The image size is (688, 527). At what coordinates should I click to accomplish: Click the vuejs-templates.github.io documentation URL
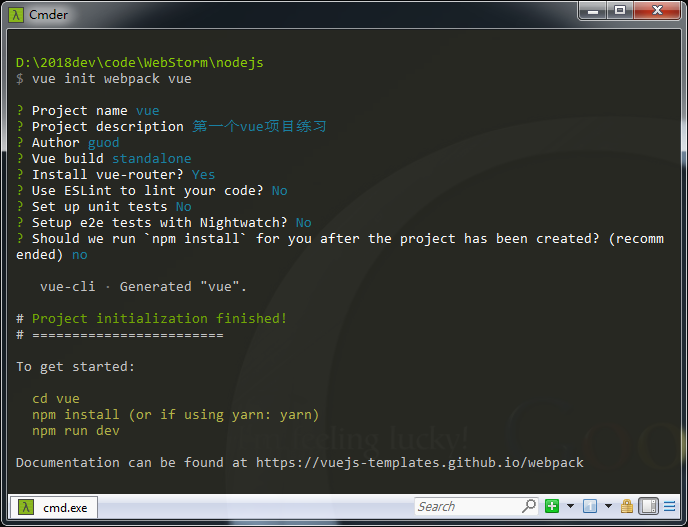pyautogui.click(x=420, y=462)
